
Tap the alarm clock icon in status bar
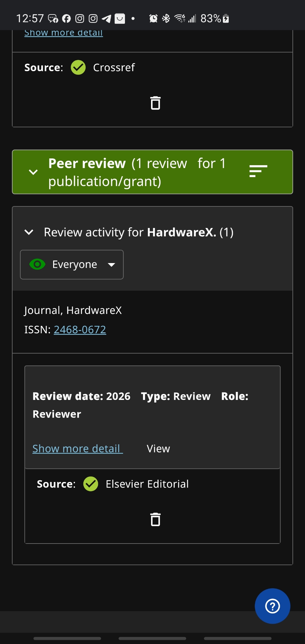[153, 19]
